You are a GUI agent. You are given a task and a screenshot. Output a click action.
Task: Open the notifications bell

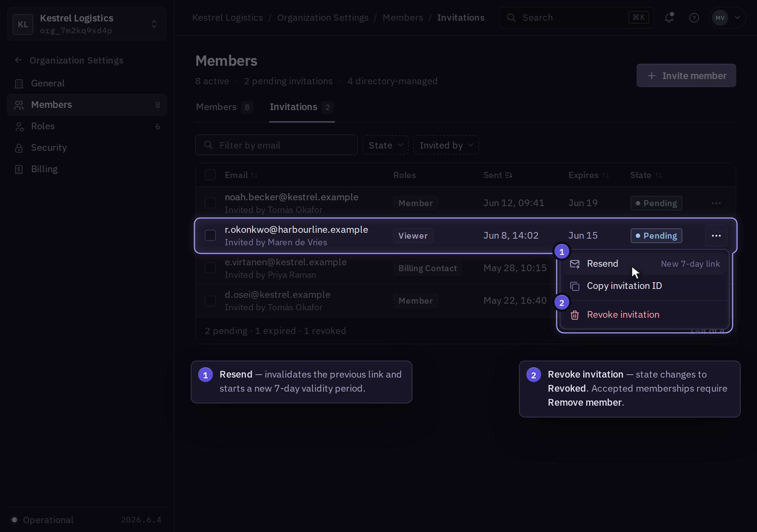coord(669,17)
